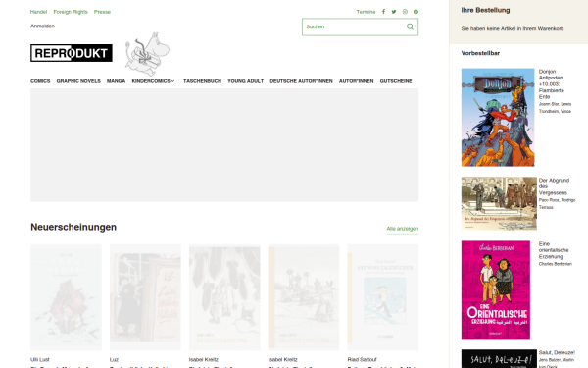Viewport: 588px width, 368px height.
Task: Open the Deutsche Autor*innen menu
Action: [x=301, y=81]
